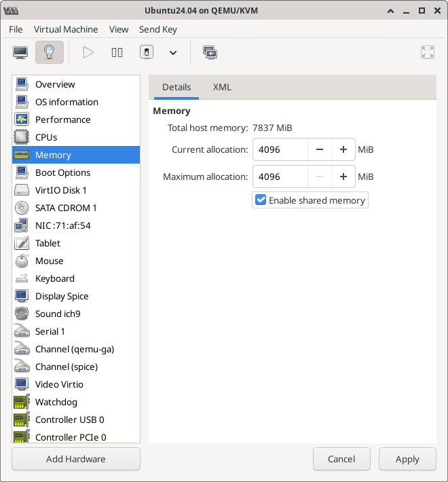This screenshot has height=482, width=448.
Task: Toggle Enable shared memory checkbox
Action: 261,200
